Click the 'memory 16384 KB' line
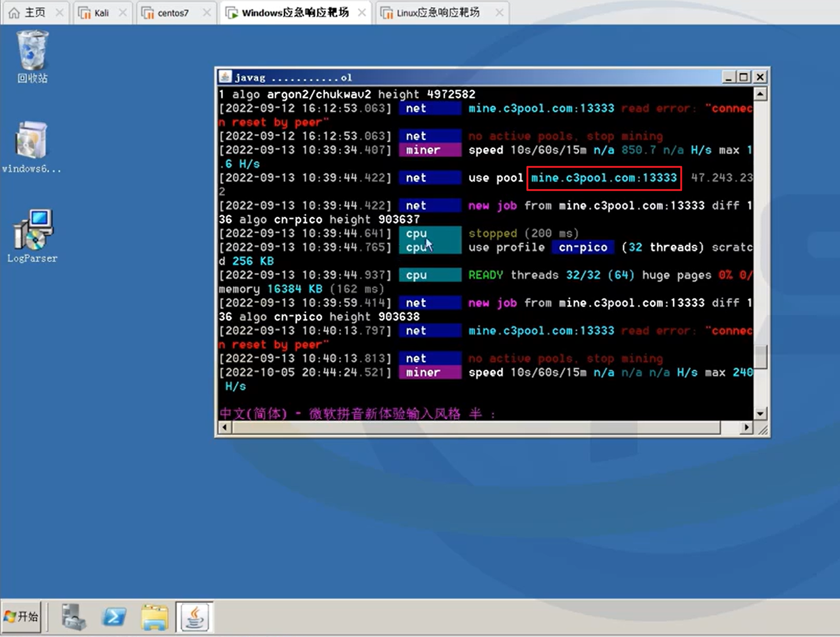 coord(301,289)
